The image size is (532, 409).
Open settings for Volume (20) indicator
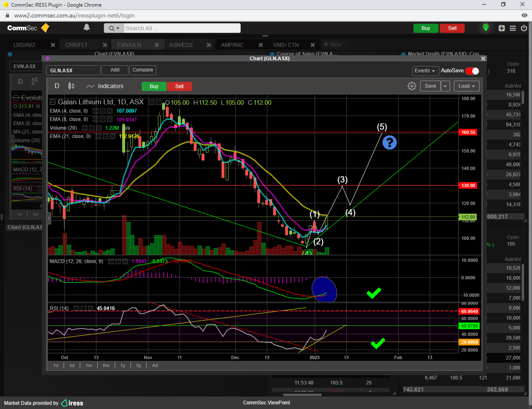point(92,128)
